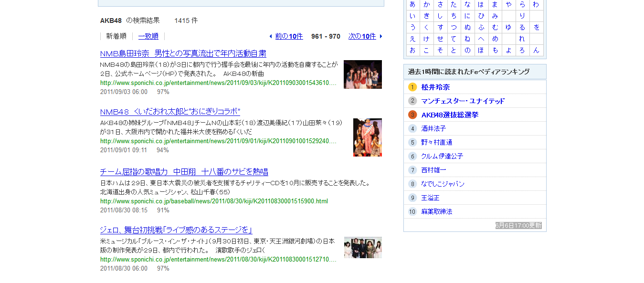This screenshot has height=283, width=644.
Task: Select kana あ in the index grid
Action: [x=412, y=4]
